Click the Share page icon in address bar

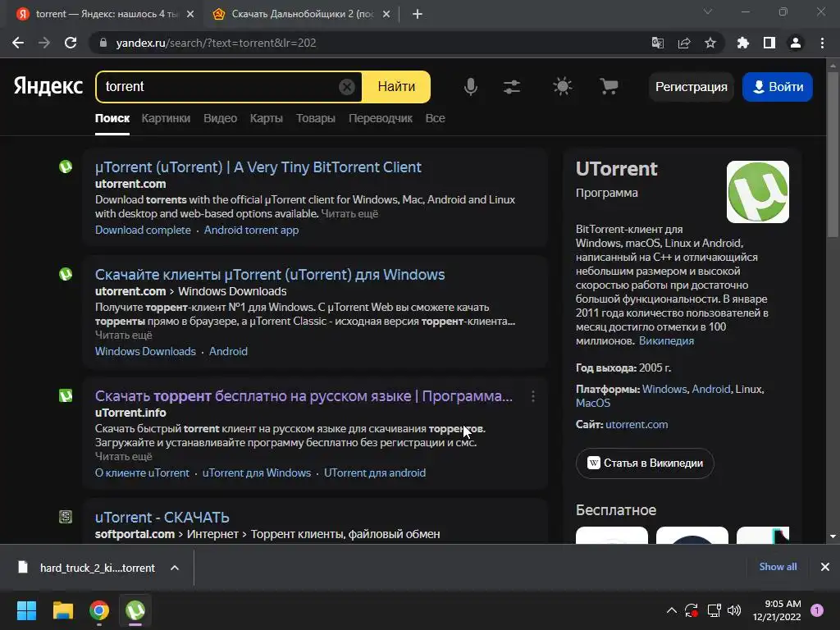(x=684, y=43)
